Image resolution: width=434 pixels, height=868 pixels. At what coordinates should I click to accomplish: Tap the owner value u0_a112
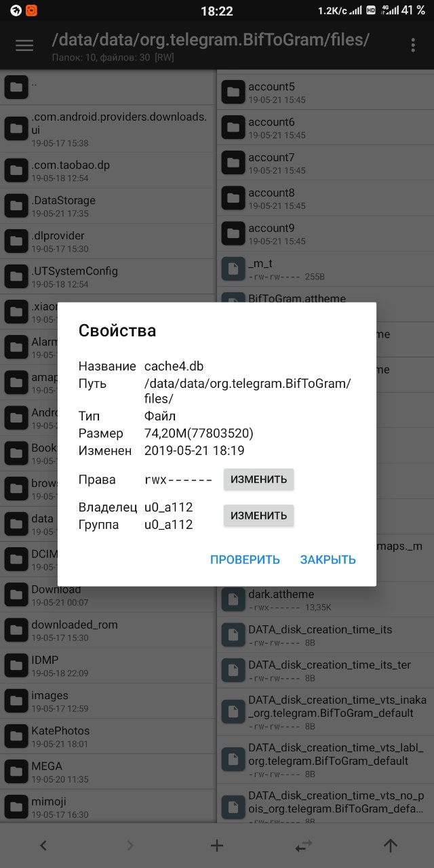tap(168, 507)
